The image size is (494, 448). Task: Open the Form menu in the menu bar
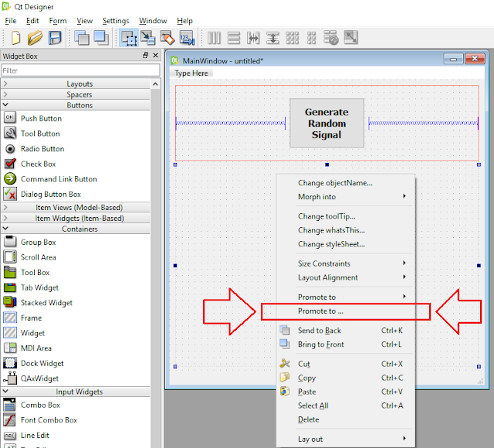click(58, 21)
